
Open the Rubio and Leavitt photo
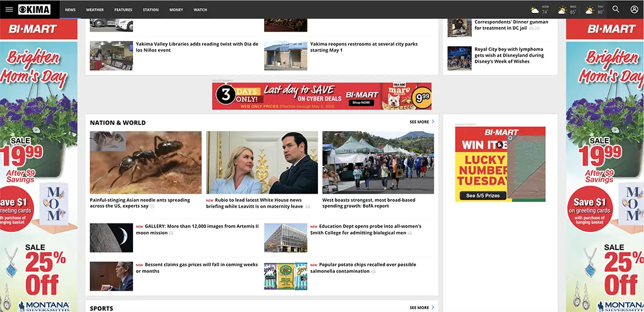(x=262, y=163)
